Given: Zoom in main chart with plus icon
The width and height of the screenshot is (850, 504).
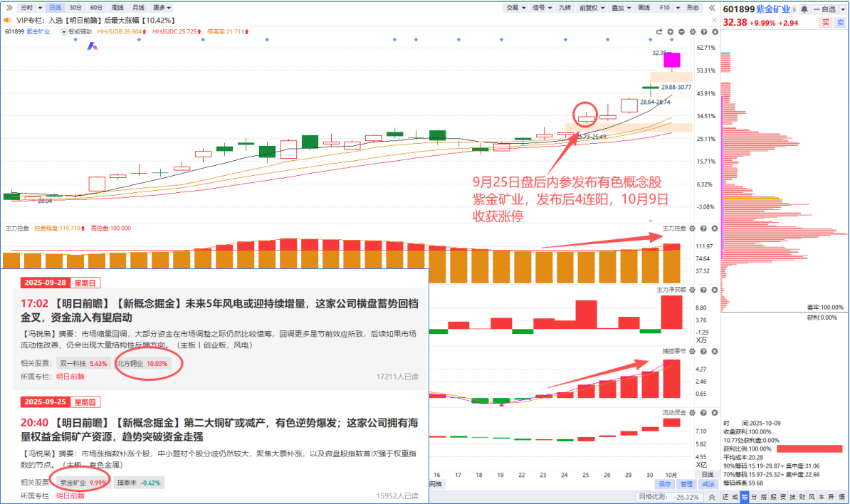Looking at the screenshot, I should (x=670, y=32).
